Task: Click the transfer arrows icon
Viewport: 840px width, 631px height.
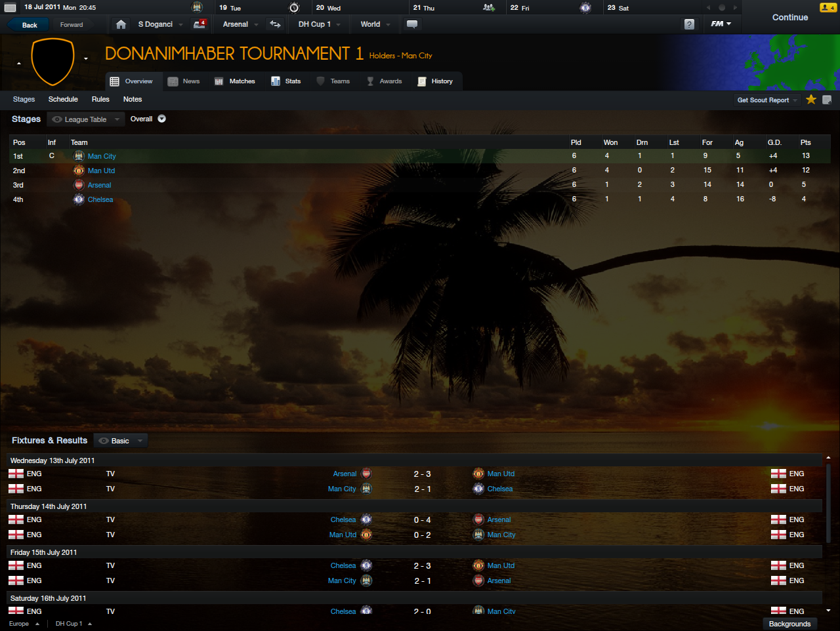Action: tap(275, 24)
